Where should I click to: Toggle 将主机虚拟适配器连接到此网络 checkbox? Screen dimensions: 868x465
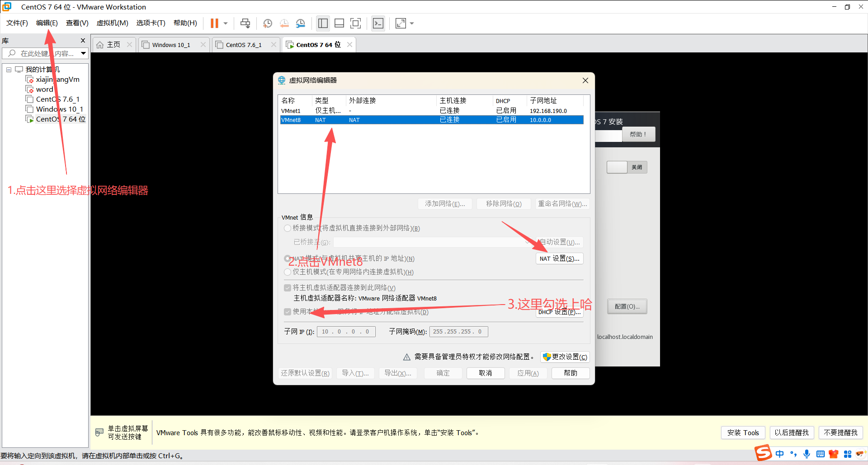click(288, 288)
